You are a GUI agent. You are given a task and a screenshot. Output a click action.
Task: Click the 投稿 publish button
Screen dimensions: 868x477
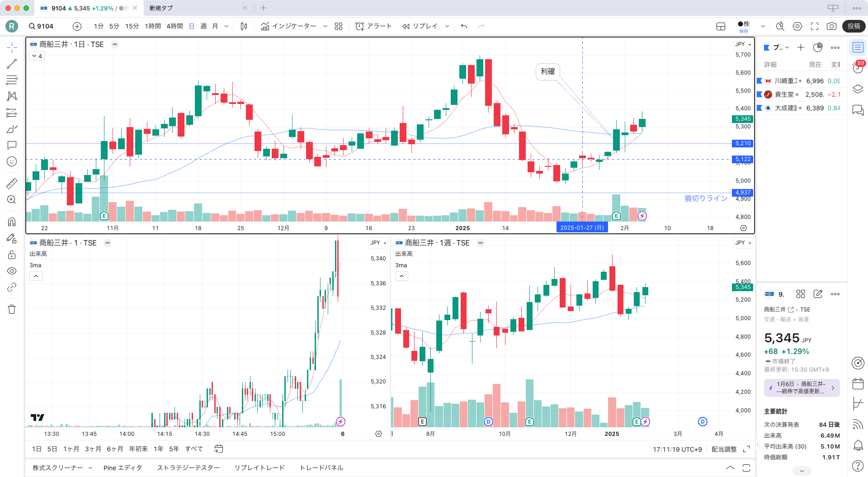coord(854,26)
